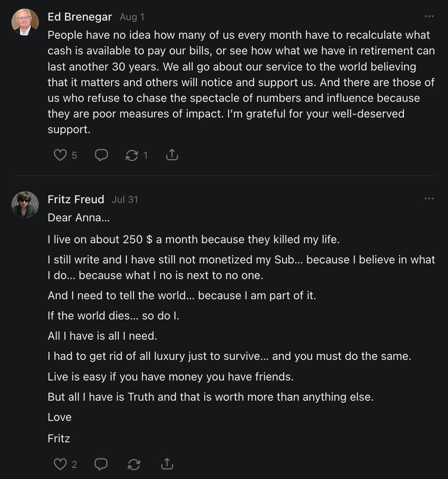Viewport: 448px width, 479px height.
Task: Share Ed Brenegar's comment
Action: point(172,155)
